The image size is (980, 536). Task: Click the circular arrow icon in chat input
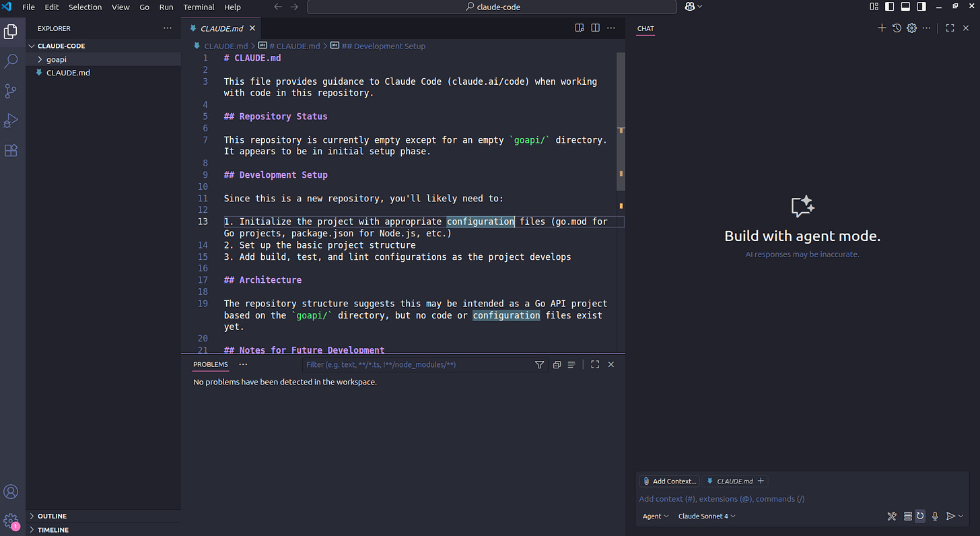[920, 516]
